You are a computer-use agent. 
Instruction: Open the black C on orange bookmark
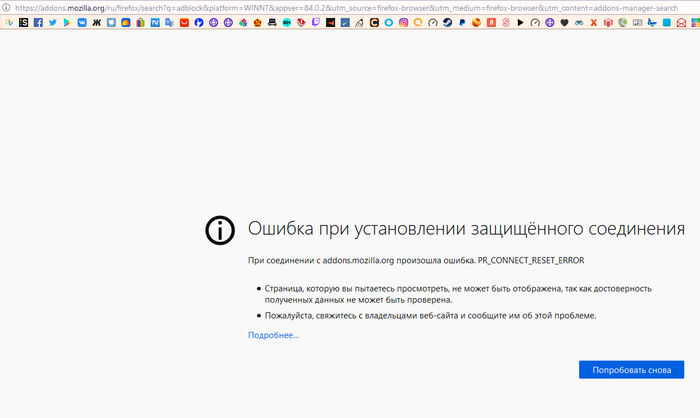click(374, 22)
